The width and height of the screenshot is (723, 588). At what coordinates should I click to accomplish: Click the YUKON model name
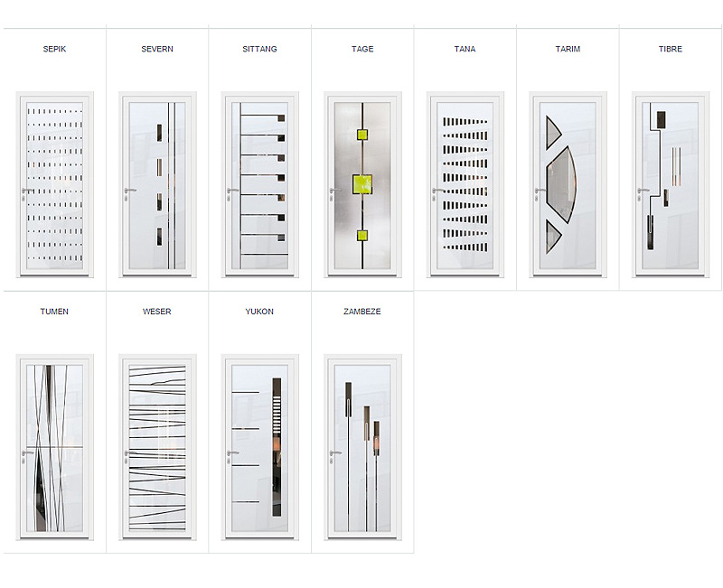point(259,312)
